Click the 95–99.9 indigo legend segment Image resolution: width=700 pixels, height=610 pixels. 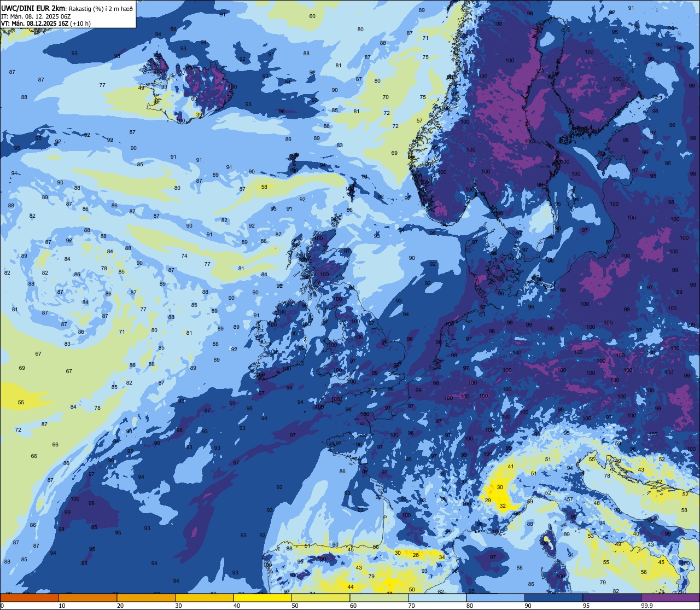click(x=612, y=597)
